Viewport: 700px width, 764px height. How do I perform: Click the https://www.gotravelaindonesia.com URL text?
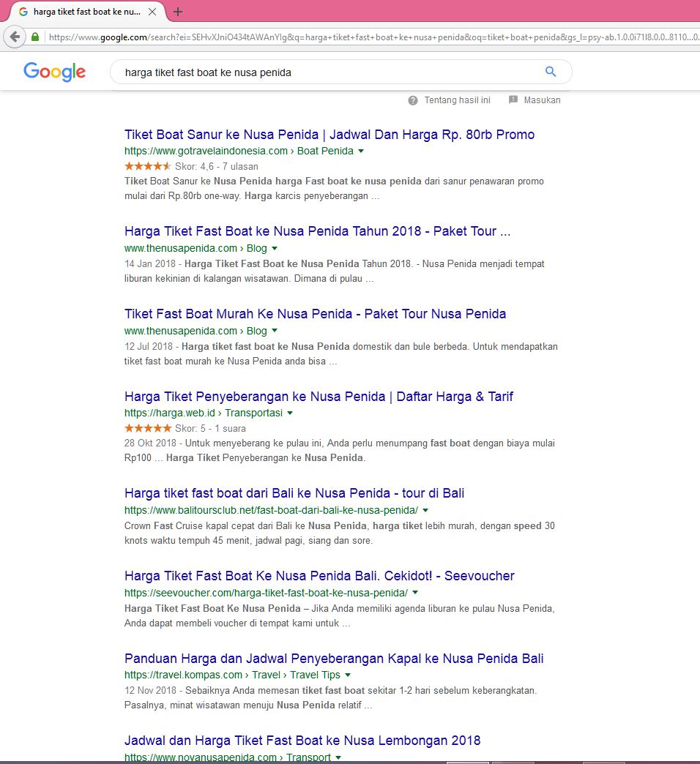click(206, 151)
